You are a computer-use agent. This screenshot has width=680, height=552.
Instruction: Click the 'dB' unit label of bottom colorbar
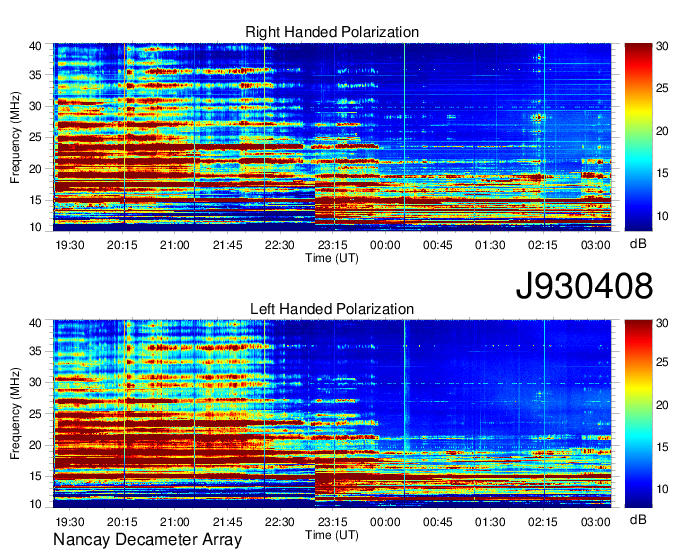click(638, 519)
